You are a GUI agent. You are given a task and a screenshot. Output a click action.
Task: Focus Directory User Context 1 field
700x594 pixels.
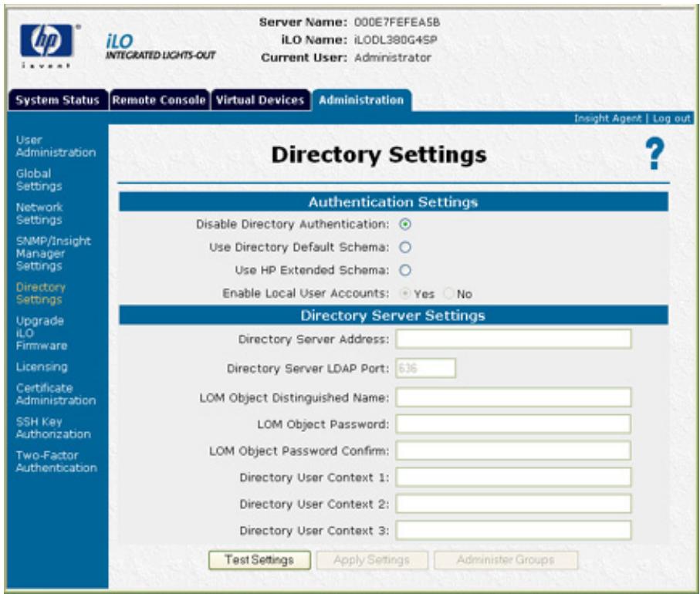[513, 477]
